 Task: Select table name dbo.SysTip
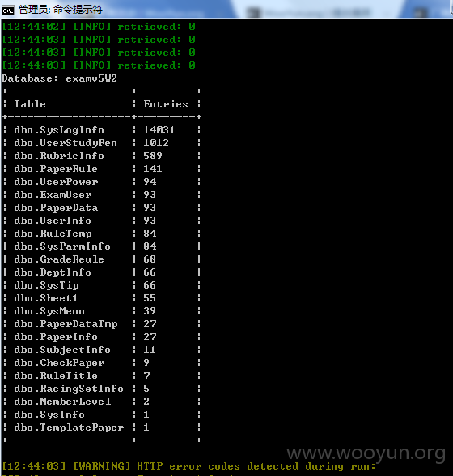click(x=46, y=285)
